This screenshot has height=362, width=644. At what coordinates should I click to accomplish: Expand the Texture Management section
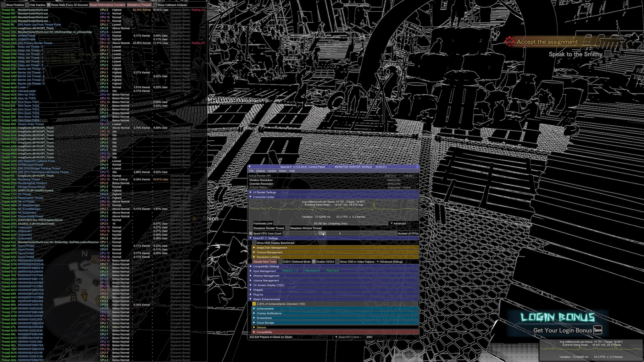(254, 252)
